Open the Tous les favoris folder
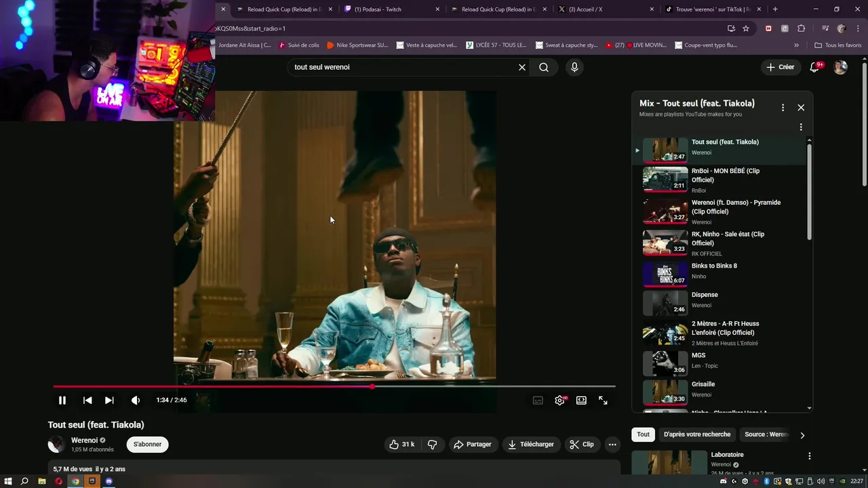Viewport: 868px width, 488px height. pos(838,45)
